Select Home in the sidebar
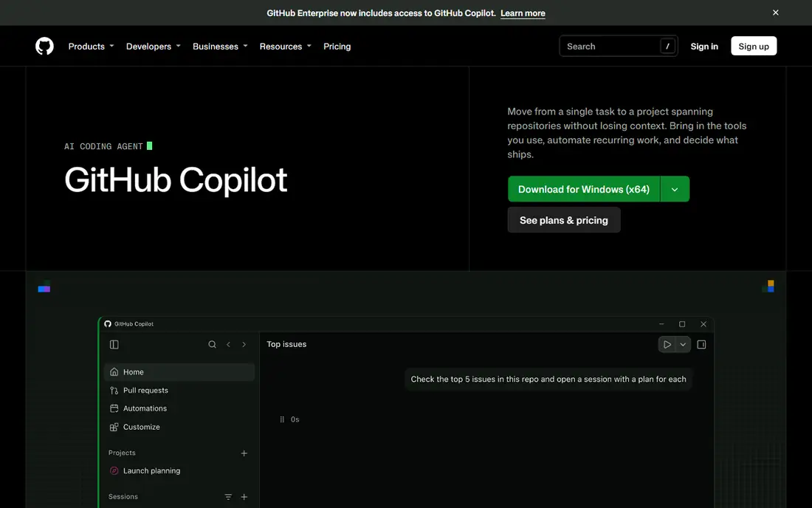The image size is (812, 508). (x=179, y=372)
